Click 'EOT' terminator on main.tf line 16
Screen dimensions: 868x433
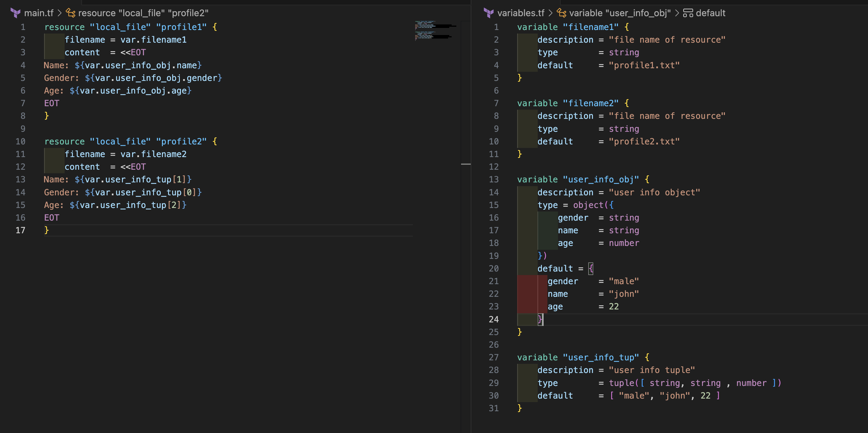pos(51,217)
